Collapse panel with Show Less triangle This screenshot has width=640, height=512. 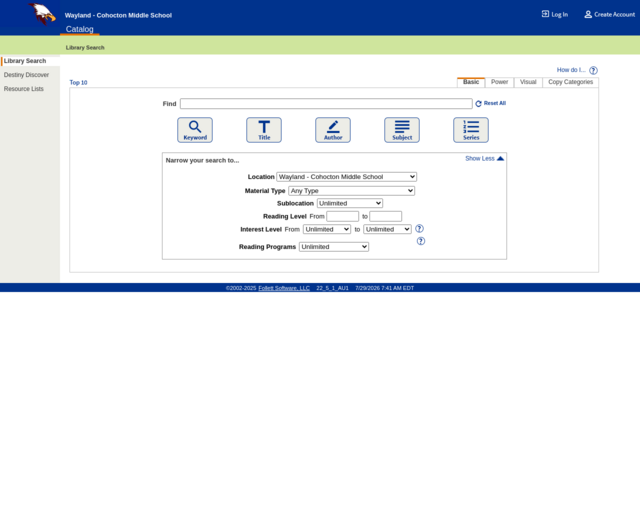pos(500,158)
